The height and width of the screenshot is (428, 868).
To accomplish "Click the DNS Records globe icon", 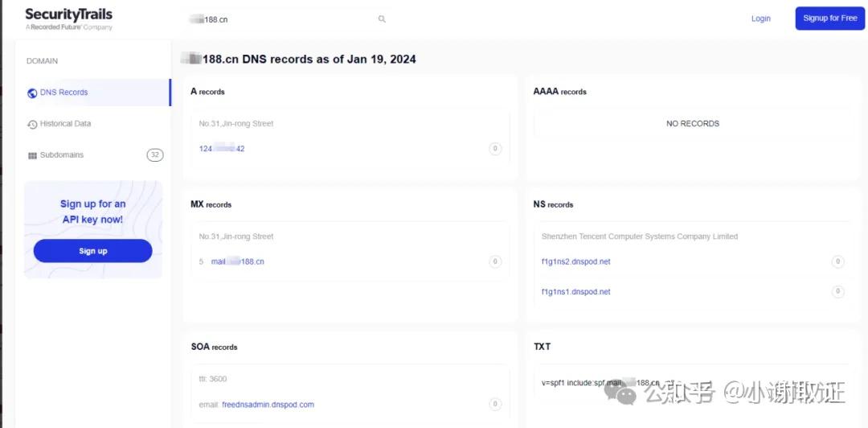I will (x=32, y=93).
